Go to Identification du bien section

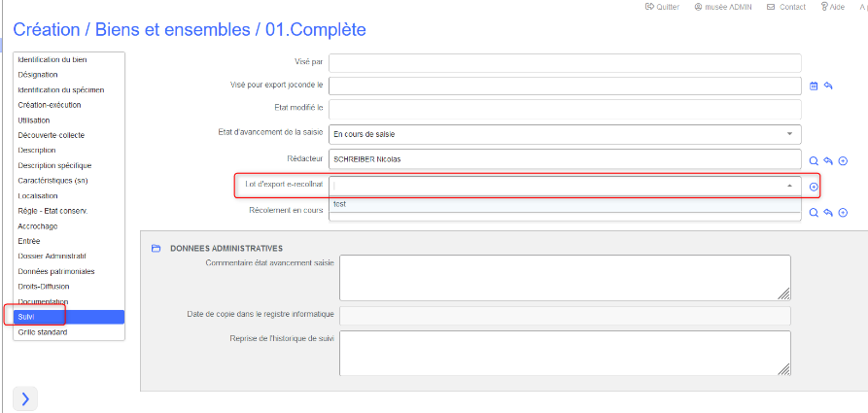coord(52,60)
